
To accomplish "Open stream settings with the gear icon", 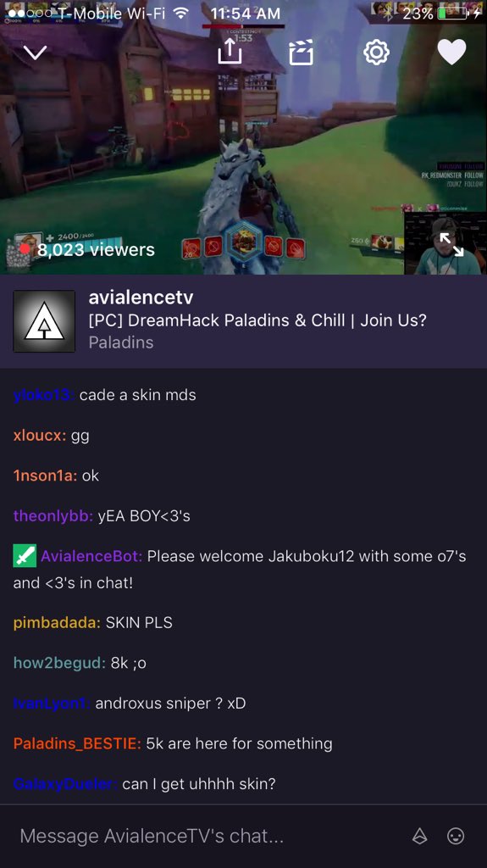I will tap(376, 53).
